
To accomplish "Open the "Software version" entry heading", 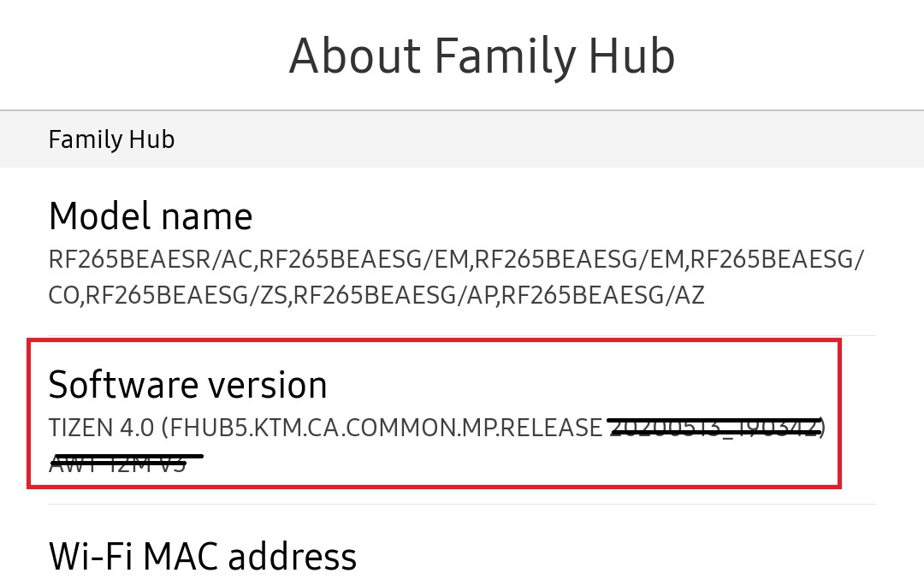I will tap(187, 385).
